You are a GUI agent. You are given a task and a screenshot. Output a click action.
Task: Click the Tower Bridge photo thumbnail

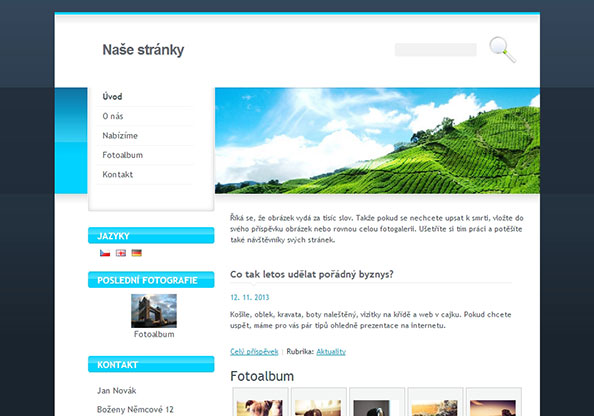[x=154, y=311]
